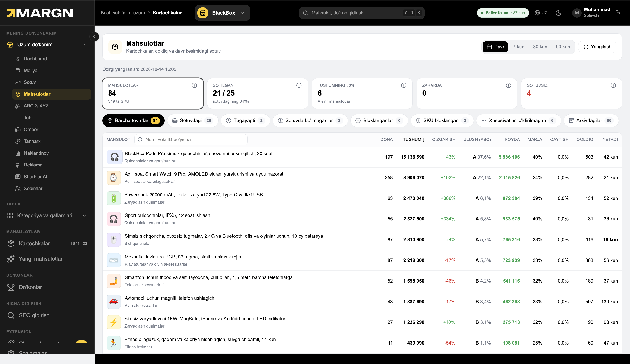630x364 pixels.
Task: Click the logout icon next to Muhammad
Action: [618, 13]
